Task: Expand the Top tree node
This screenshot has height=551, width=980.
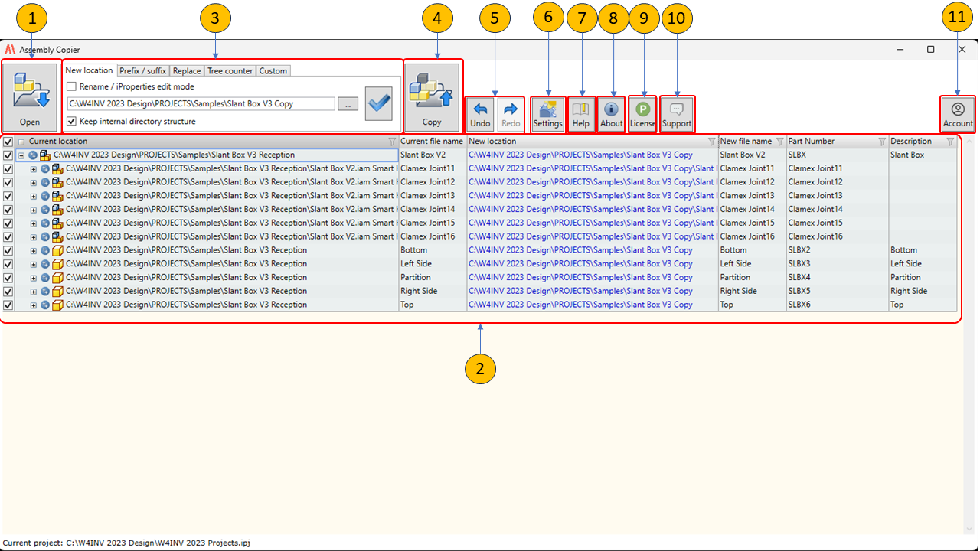Action: tap(34, 305)
